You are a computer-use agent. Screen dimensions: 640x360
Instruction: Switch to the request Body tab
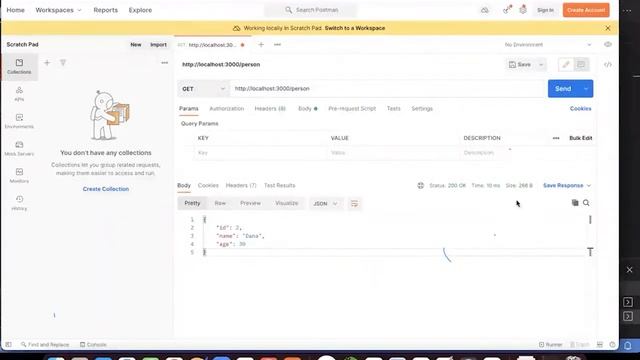pyautogui.click(x=307, y=109)
